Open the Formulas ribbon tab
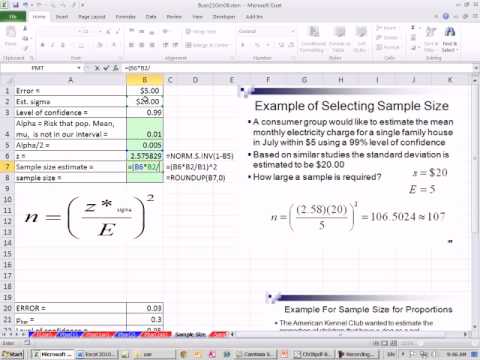Image resolution: width=480 pixels, height=360 pixels. point(125,17)
